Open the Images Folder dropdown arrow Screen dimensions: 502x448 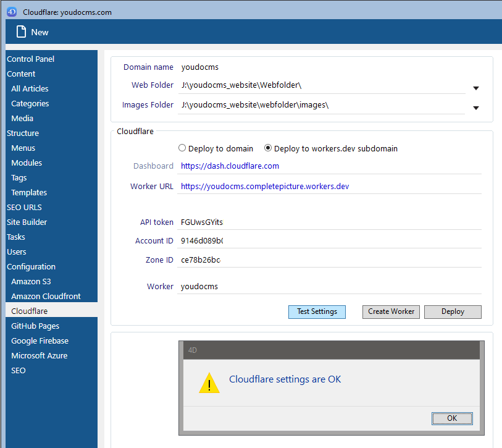tap(476, 108)
